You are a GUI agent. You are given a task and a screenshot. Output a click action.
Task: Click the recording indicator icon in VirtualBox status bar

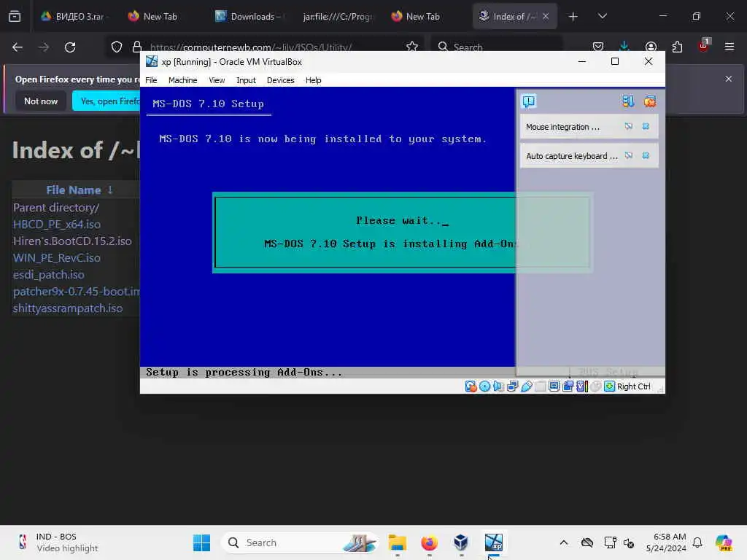coord(568,386)
